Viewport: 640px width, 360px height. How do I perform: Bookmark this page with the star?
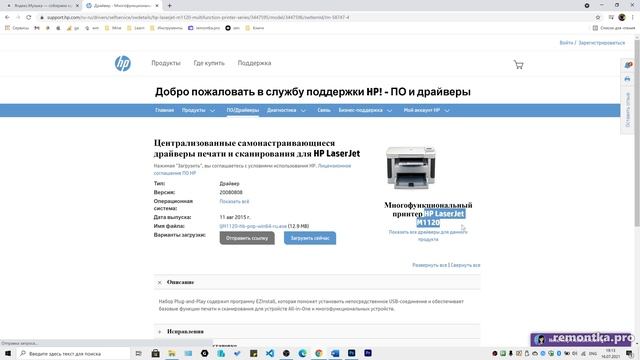point(598,17)
